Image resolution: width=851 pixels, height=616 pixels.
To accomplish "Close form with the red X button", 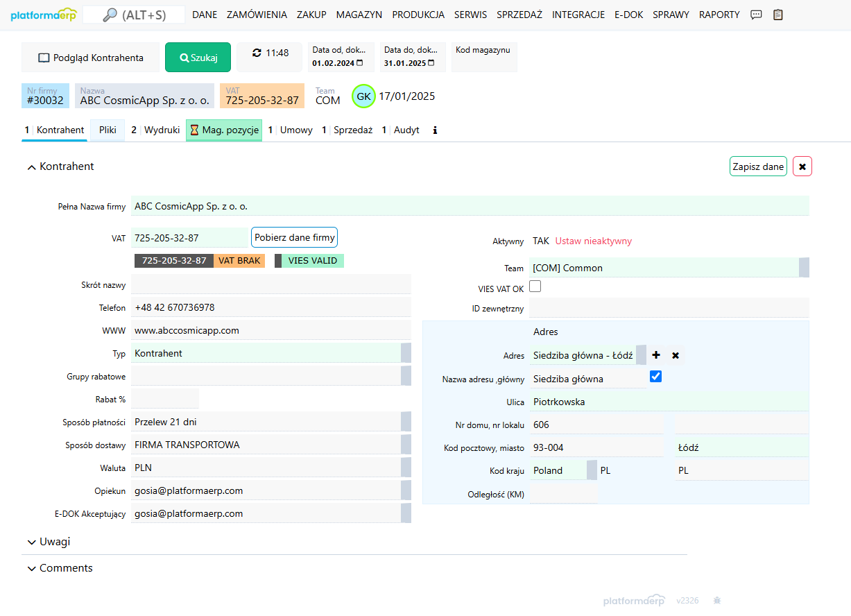I will (802, 166).
